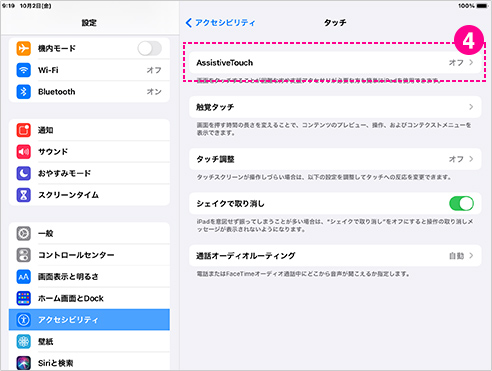This screenshot has height=371, width=492.
Task: Tap the Accessibility person icon
Action: (x=24, y=320)
